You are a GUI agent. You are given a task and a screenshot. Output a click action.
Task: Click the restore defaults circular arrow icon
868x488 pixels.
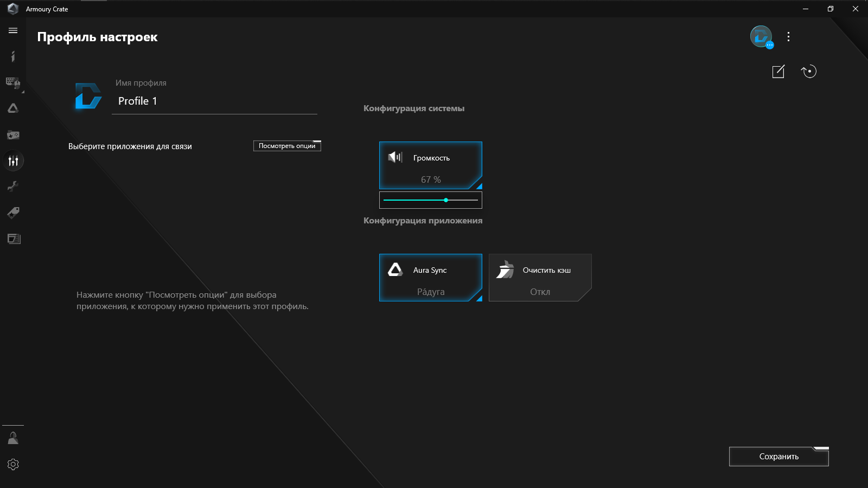pyautogui.click(x=809, y=72)
